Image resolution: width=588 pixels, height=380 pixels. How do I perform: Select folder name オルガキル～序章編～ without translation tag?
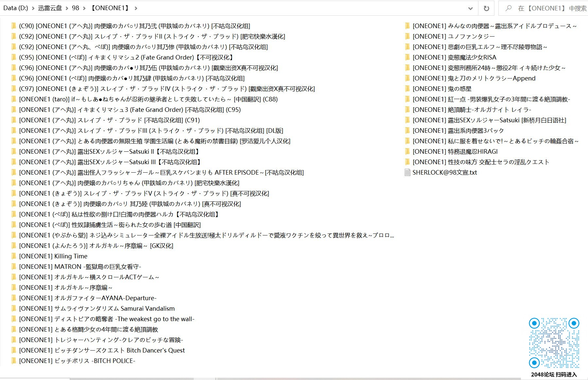(x=66, y=287)
